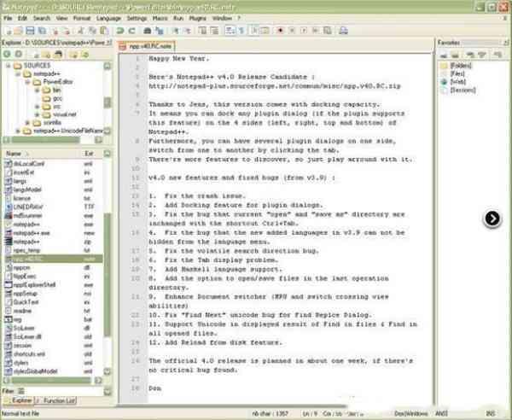Sort file list by Ext column
The height and width of the screenshot is (420, 512).
93,154
